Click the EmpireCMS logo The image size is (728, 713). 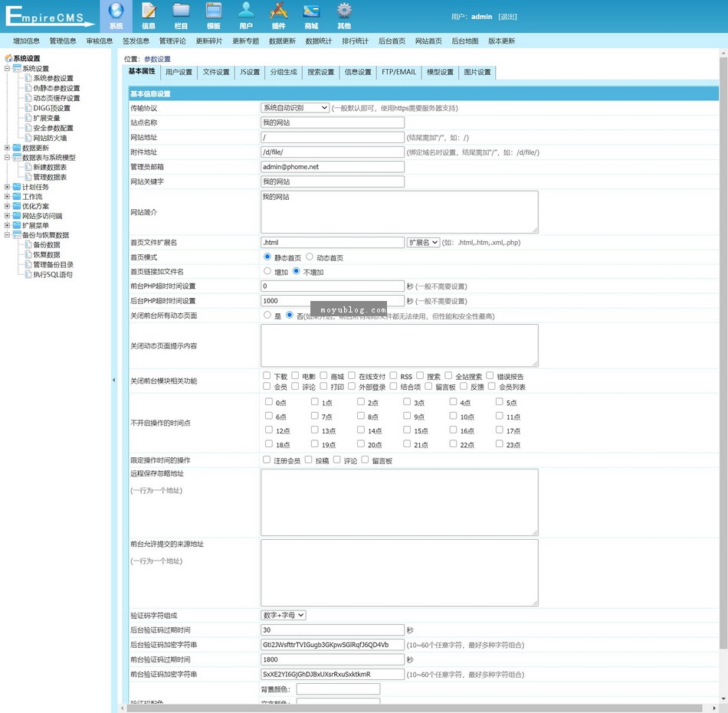(x=49, y=16)
